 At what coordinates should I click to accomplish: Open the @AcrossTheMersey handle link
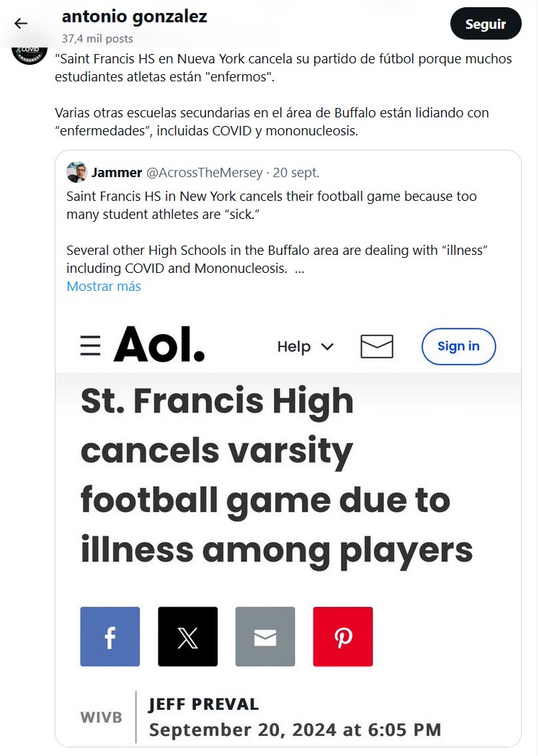click(205, 173)
